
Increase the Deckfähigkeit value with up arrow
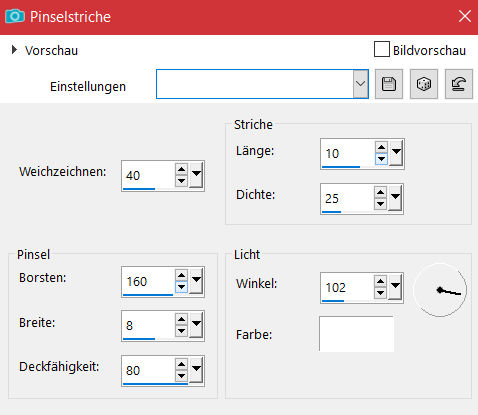[x=181, y=364]
